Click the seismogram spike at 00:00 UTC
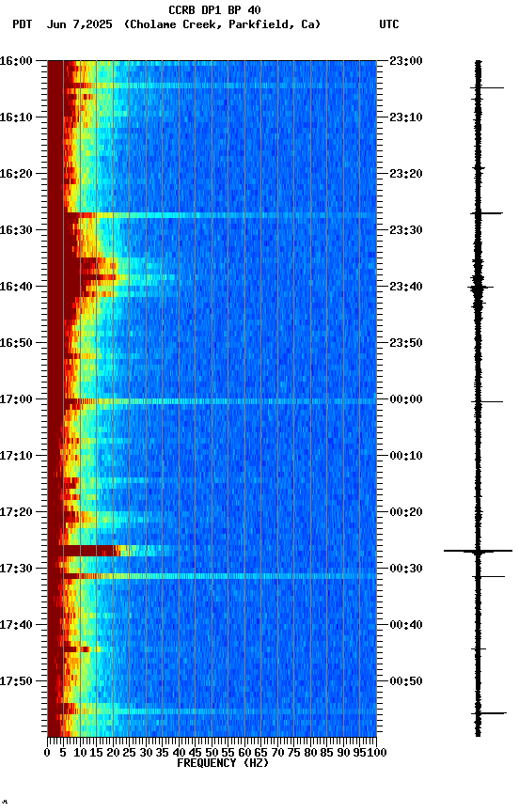519x812 pixels. click(x=487, y=401)
